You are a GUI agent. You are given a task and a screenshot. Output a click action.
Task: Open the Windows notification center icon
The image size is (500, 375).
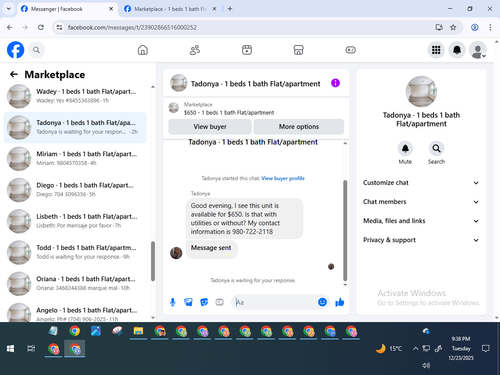pos(486,349)
